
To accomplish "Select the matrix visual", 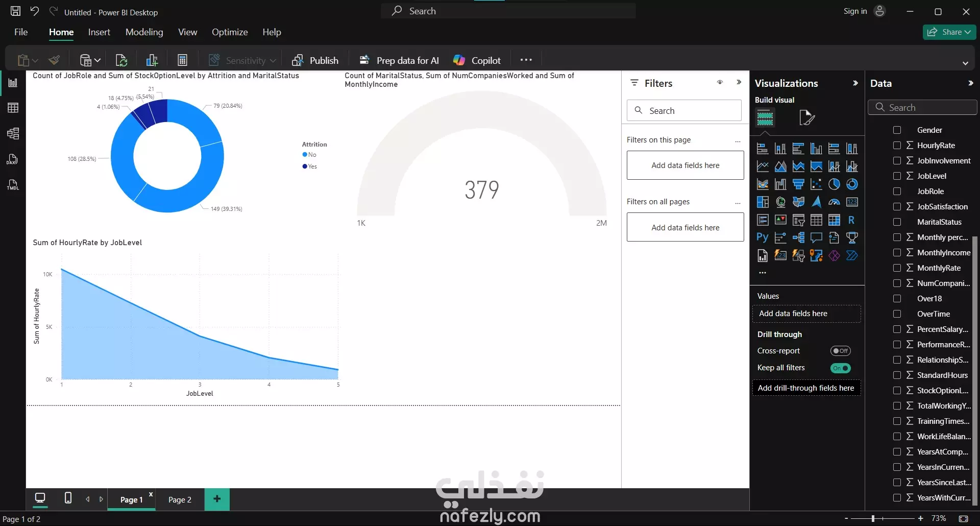I will pyautogui.click(x=834, y=220).
